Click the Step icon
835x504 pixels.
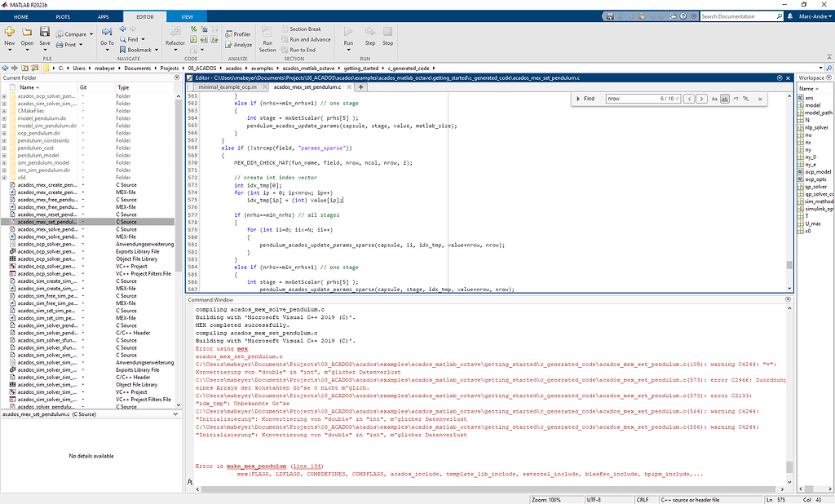[369, 32]
